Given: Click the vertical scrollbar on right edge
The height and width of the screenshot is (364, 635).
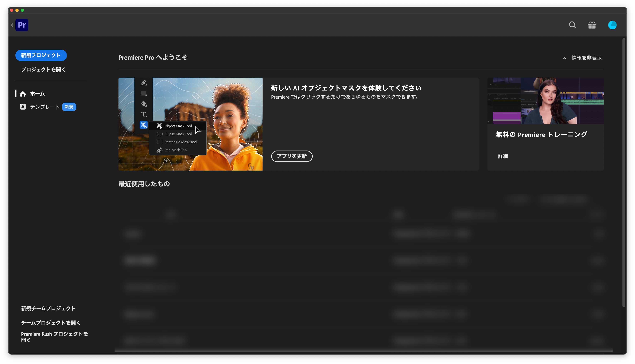Looking at the screenshot, I should pos(624,173).
